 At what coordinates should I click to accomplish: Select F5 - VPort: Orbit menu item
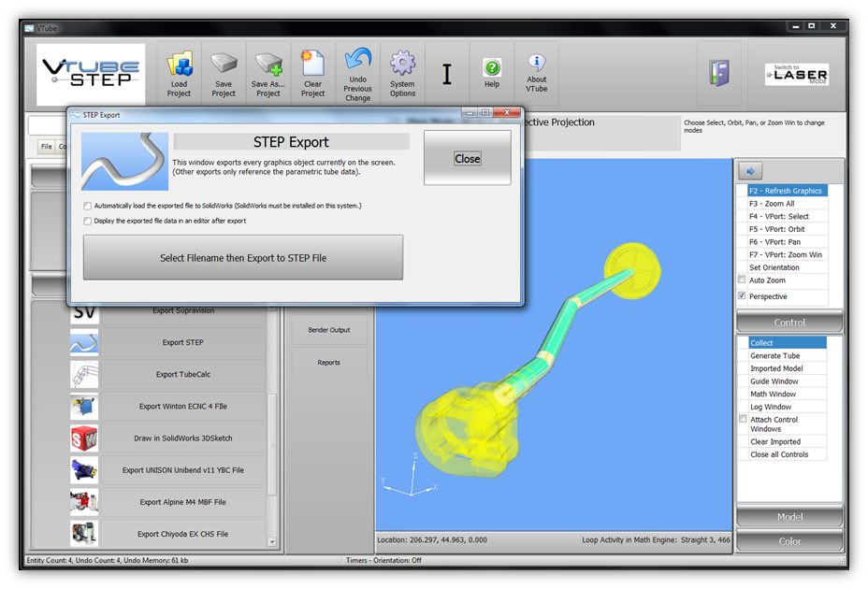point(776,229)
